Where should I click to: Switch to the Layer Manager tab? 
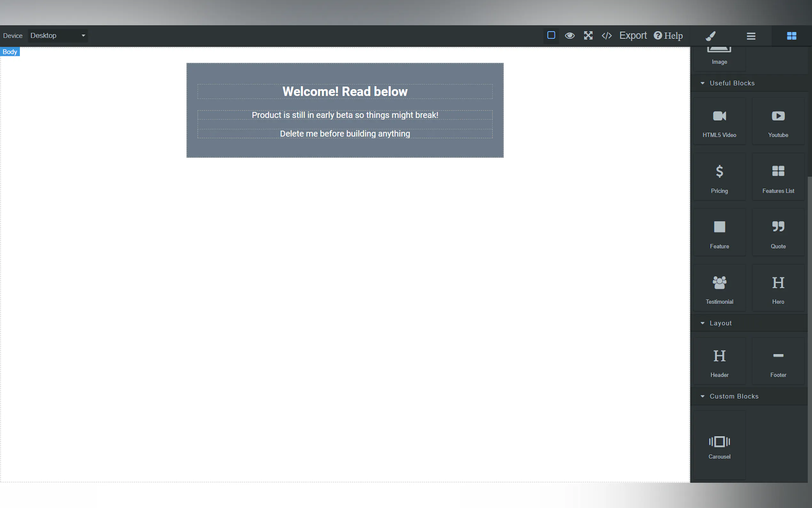(751, 36)
